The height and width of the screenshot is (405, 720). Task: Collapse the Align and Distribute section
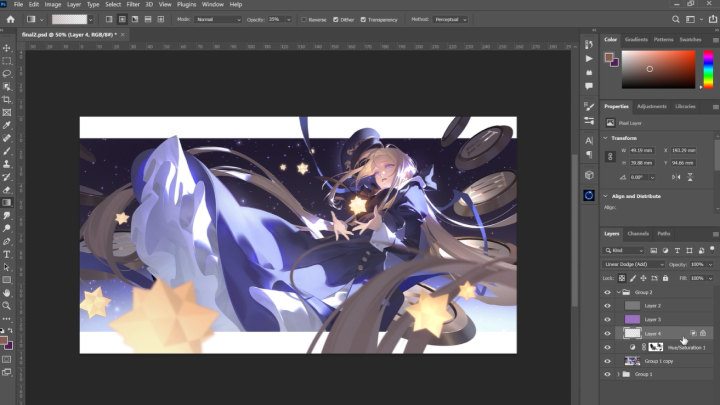coord(606,196)
